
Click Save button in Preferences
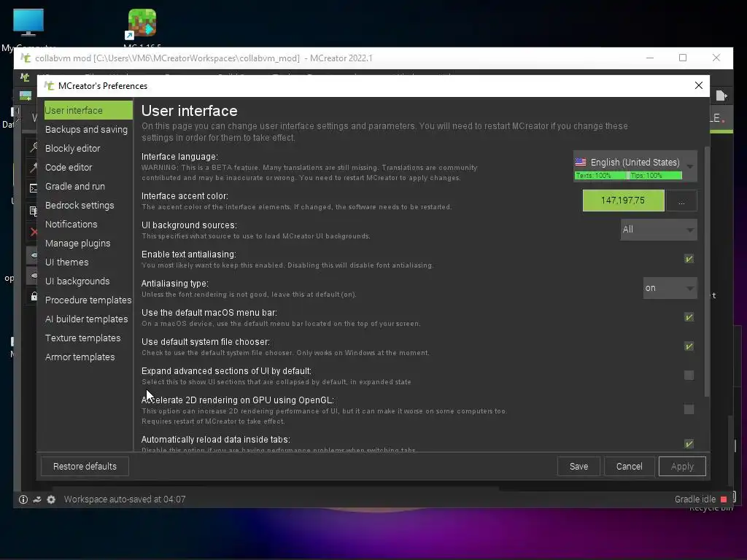(578, 466)
